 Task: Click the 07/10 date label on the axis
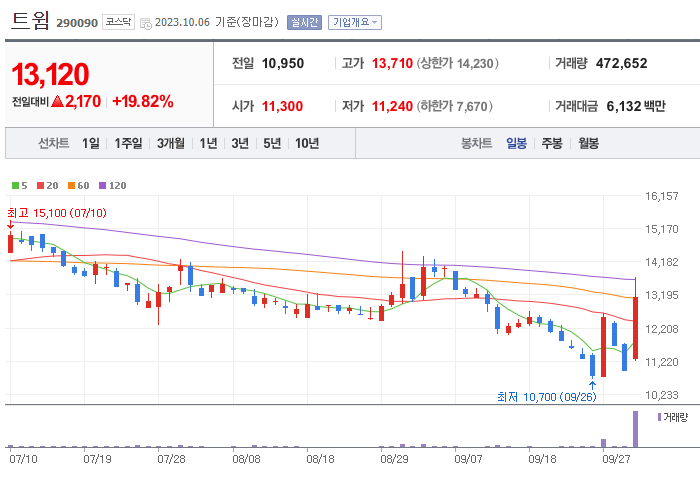coord(23,459)
